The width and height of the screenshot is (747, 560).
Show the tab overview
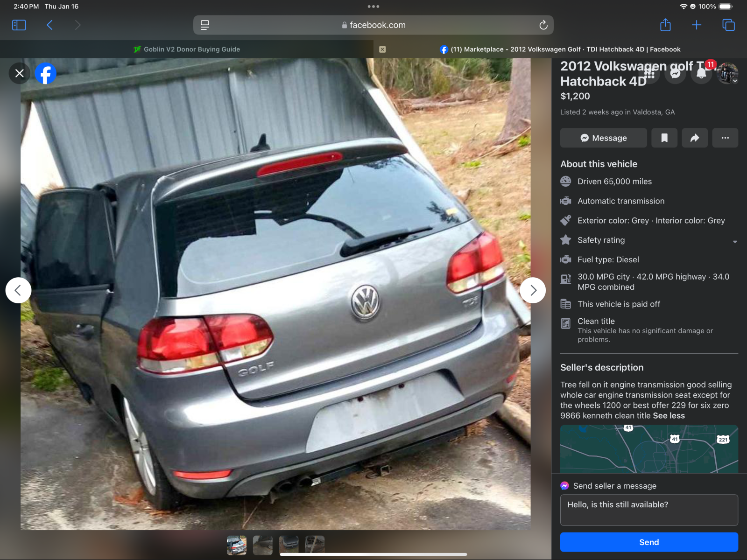click(x=728, y=25)
